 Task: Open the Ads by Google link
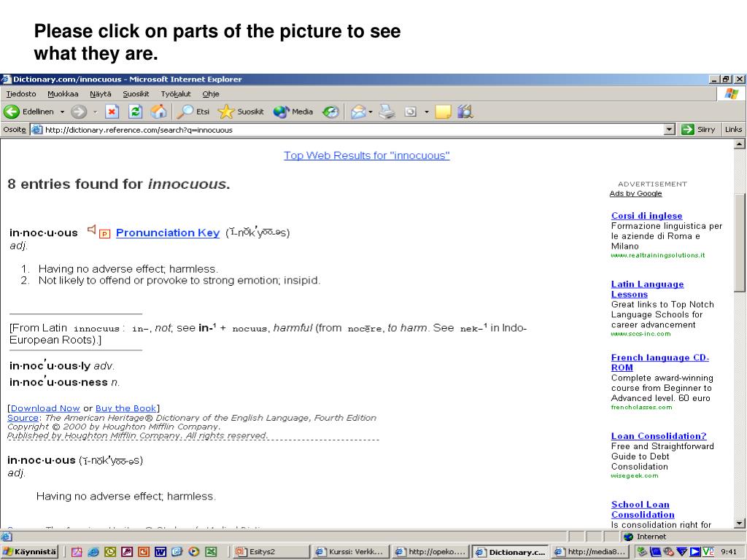(x=635, y=193)
